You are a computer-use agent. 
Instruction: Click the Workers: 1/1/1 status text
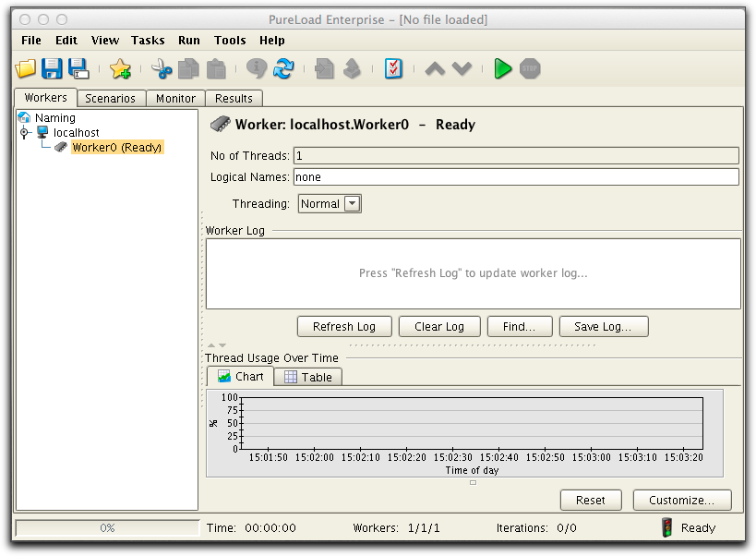396,527
